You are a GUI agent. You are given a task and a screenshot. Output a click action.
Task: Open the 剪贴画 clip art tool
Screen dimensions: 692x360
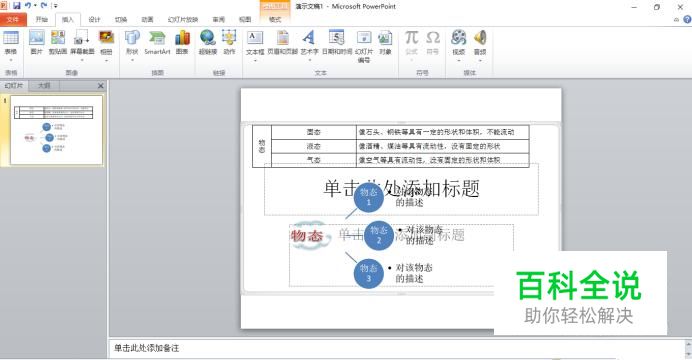[58, 43]
